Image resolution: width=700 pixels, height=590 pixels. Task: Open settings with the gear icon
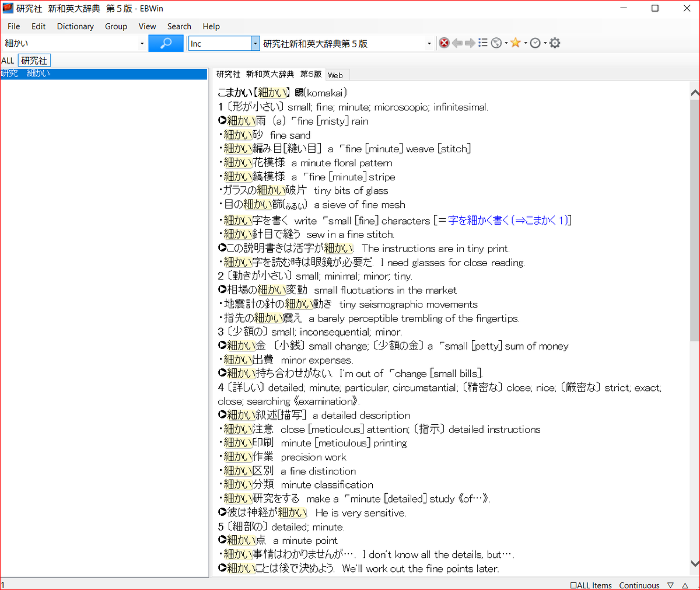pyautogui.click(x=555, y=43)
